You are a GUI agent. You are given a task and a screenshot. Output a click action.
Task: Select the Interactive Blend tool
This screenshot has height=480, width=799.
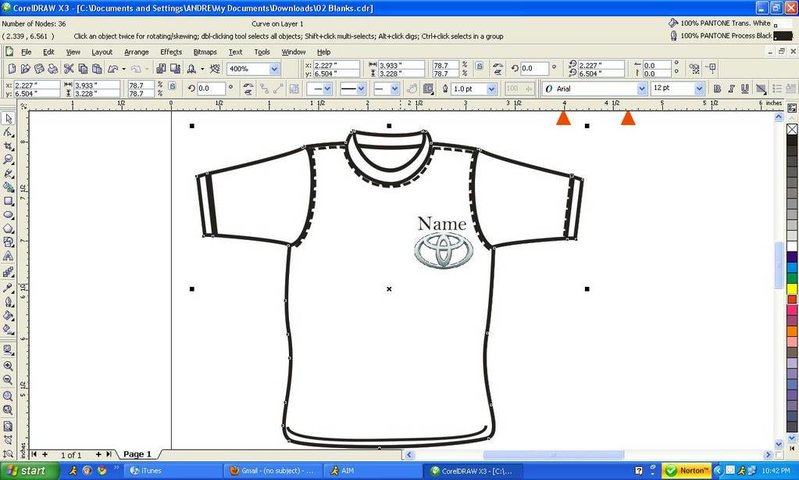(8, 273)
